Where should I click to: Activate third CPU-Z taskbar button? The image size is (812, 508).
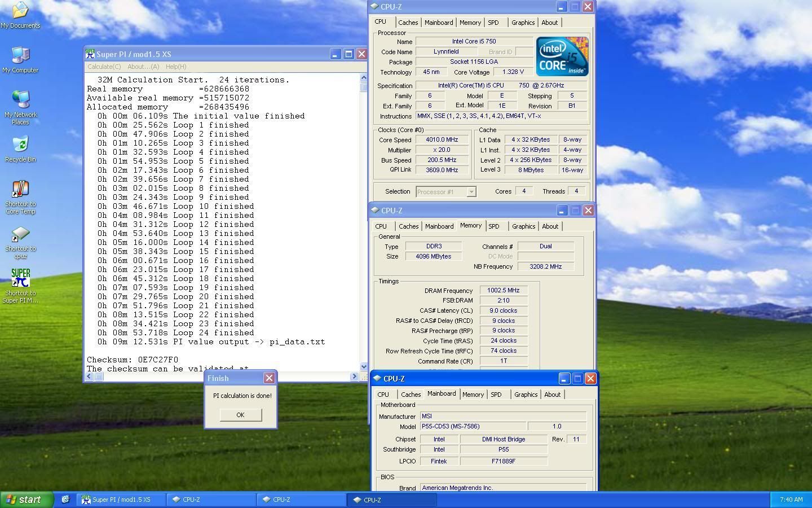coord(392,500)
